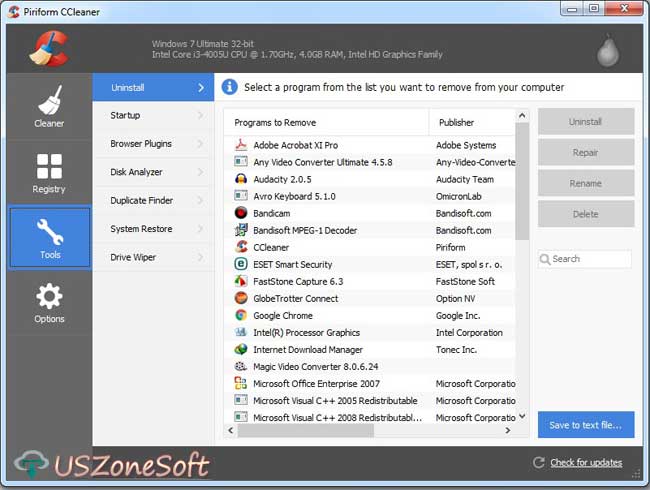Open the Duplicate Finder tab
650x490 pixels.
pos(153,200)
